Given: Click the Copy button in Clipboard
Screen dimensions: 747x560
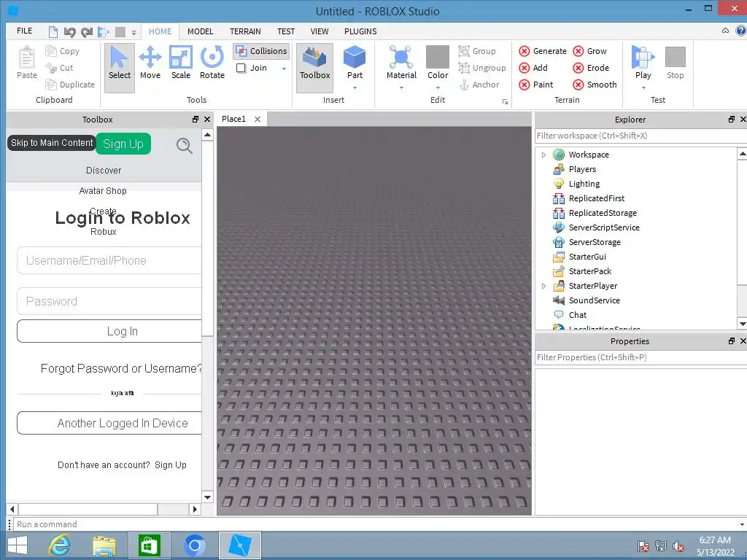Looking at the screenshot, I should point(63,51).
